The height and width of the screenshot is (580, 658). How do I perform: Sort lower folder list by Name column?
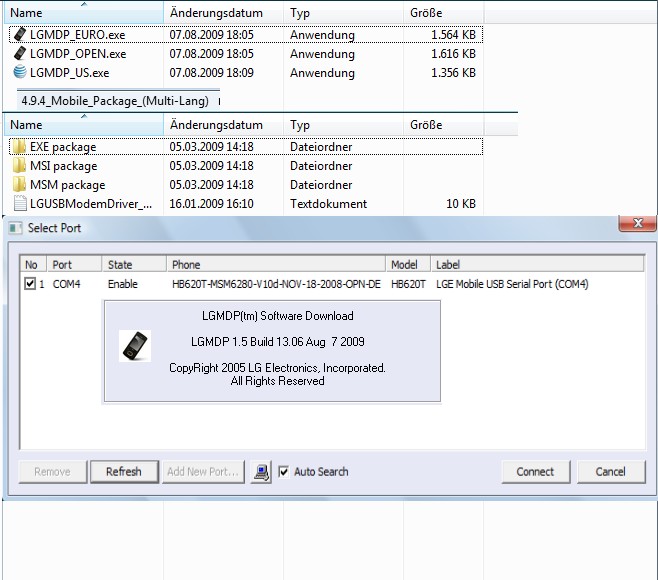coord(84,125)
